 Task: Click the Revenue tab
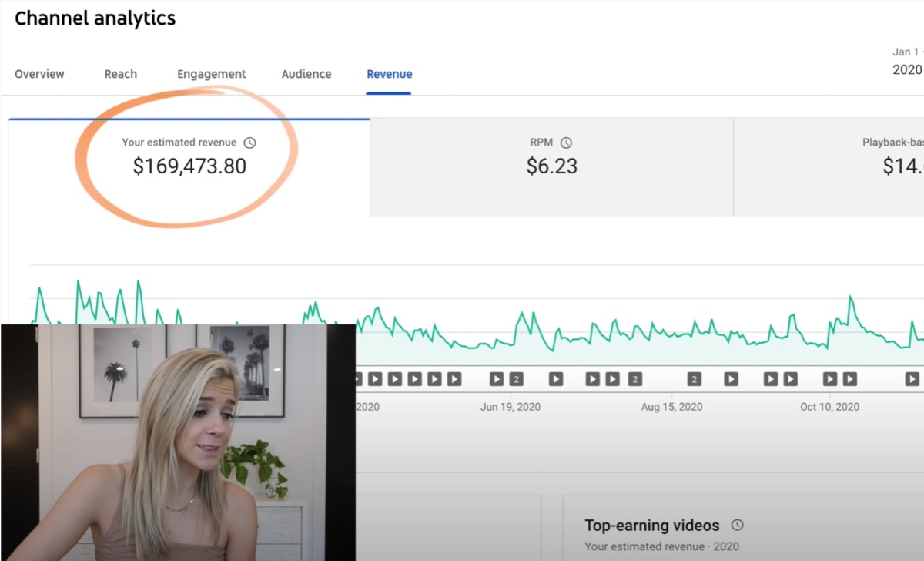389,74
